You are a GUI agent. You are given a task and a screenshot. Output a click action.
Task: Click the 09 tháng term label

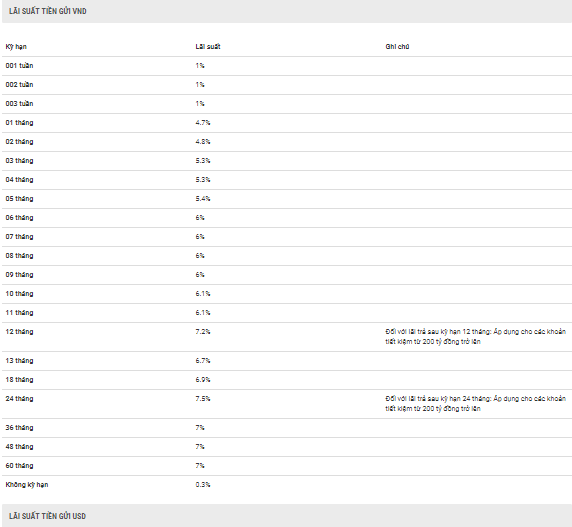[x=19, y=275]
